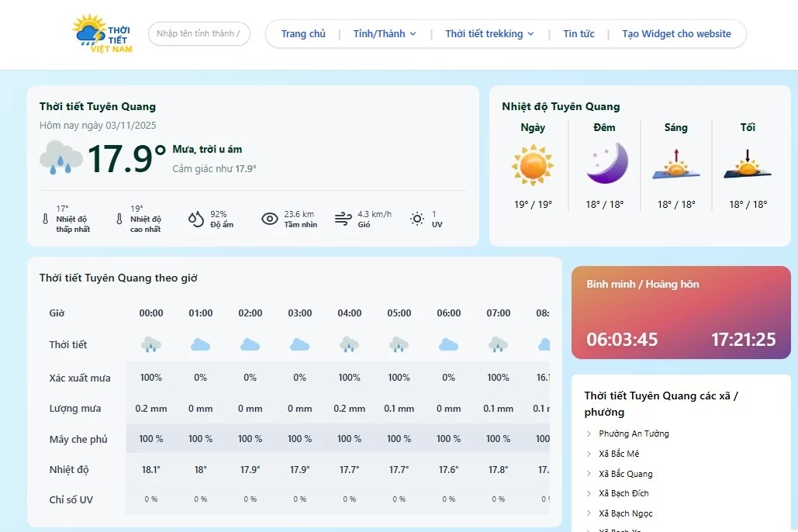The height and width of the screenshot is (532, 798).
Task: Click the province name search field
Action: (199, 34)
